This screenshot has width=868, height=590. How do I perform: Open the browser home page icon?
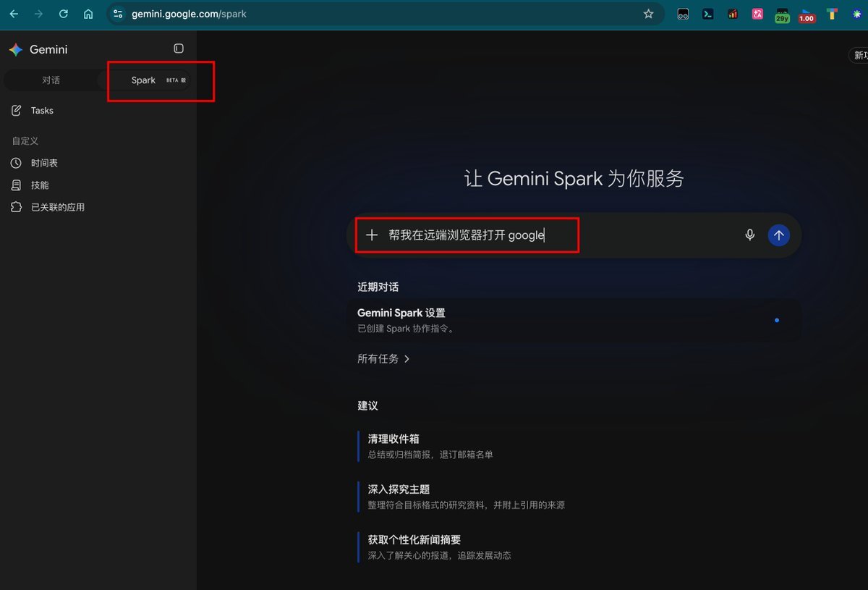pyautogui.click(x=88, y=14)
